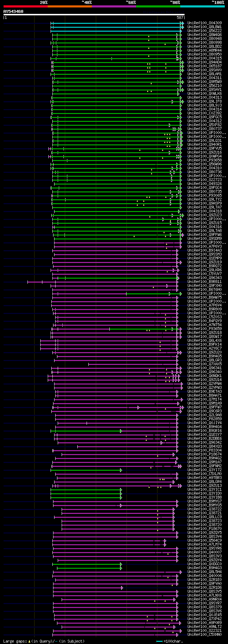This screenshot has width=228, height=644.
Task: Select the UniRef100_Q1EMP9 row label
Action: pyautogui.click(x=204, y=258)
